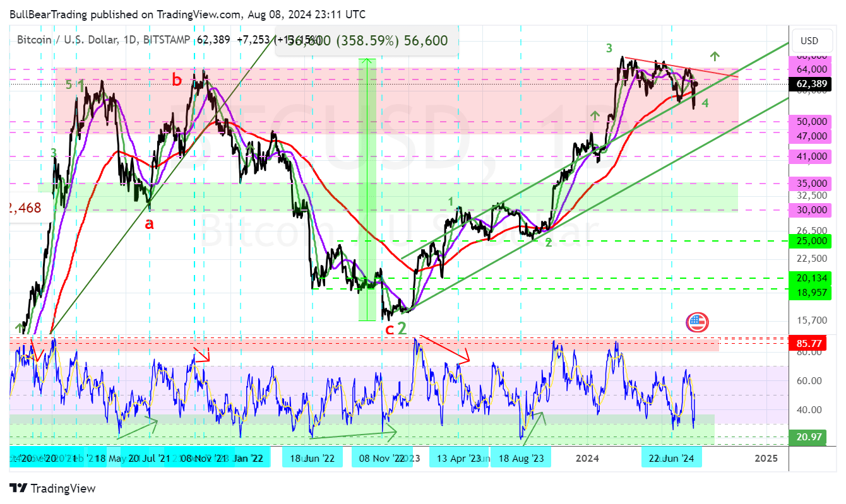Click the red wave label 'b'

(x=177, y=79)
